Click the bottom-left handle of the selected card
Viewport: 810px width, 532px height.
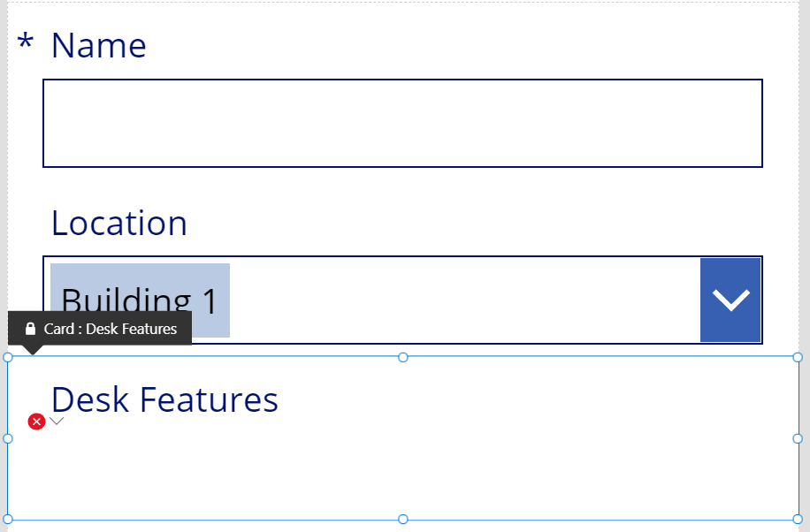pos(8,519)
